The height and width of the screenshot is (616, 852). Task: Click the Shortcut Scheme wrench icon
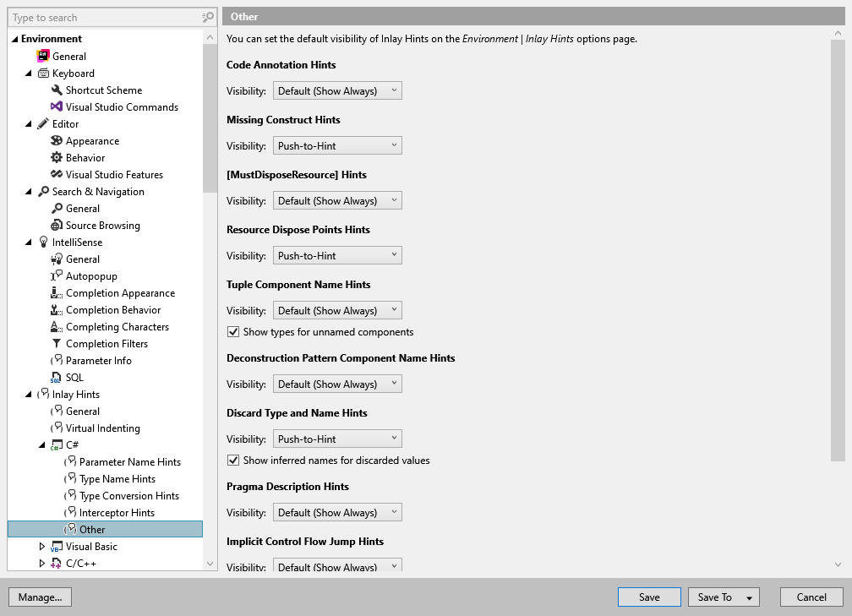point(57,90)
